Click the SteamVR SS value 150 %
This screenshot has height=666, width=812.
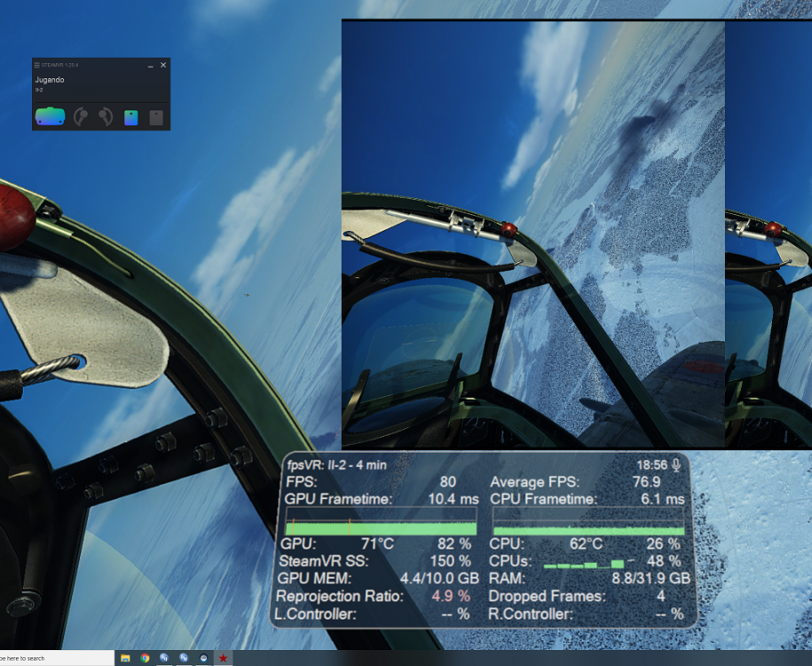click(451, 561)
